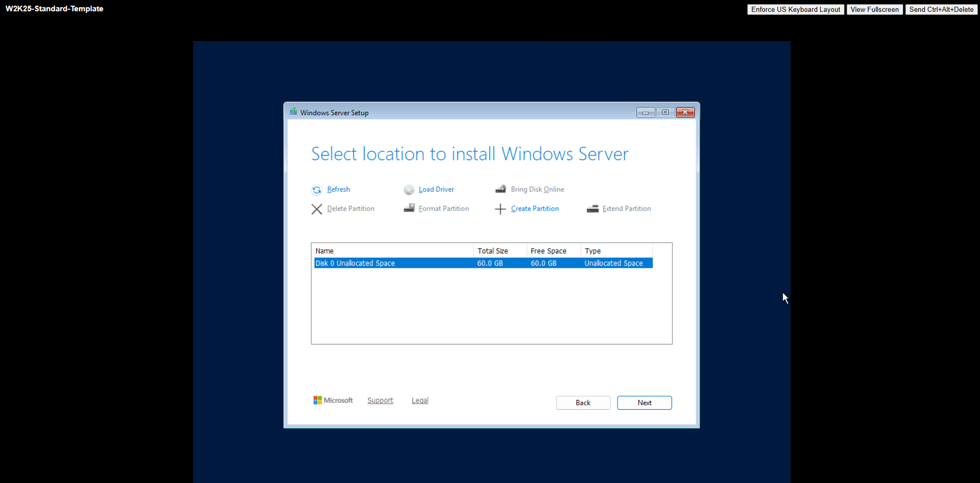Maximize the Windows Server Setup window
980x483 pixels.
[665, 112]
